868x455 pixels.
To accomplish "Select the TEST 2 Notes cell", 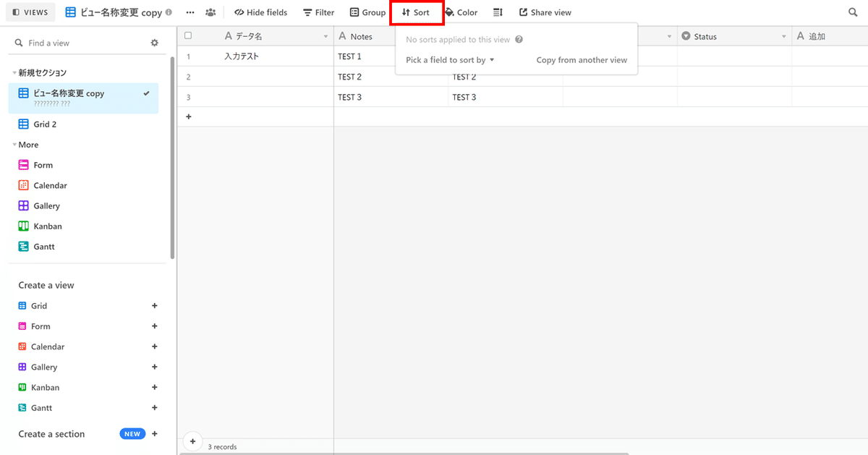I will 391,77.
